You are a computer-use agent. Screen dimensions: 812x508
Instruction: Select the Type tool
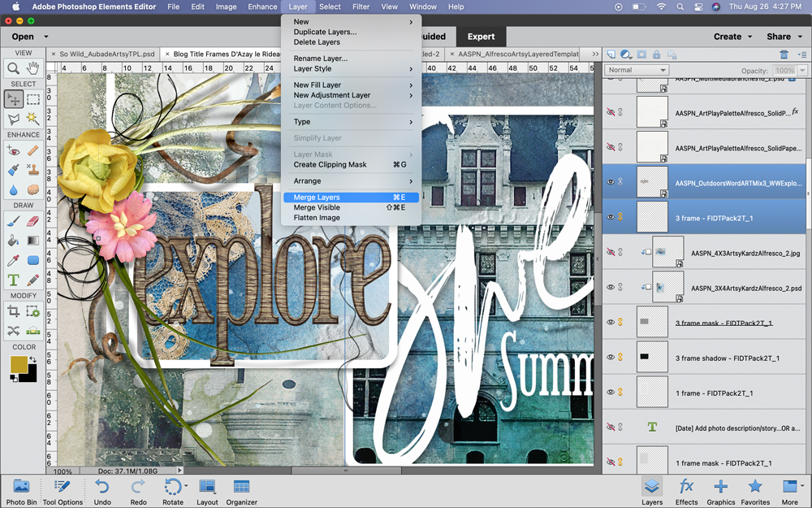tap(14, 280)
